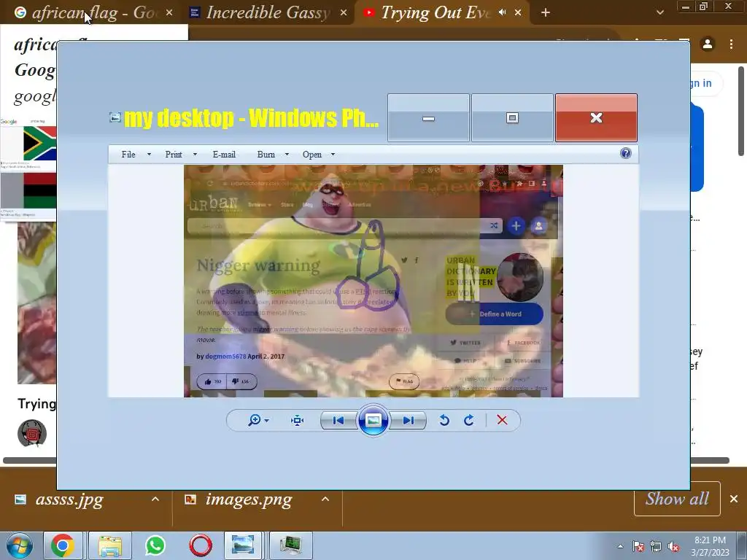Open the Open menu in Photo Viewer
The image size is (747, 560).
coord(312,155)
